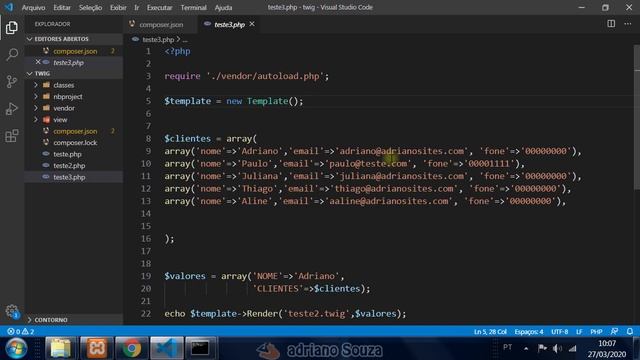Open Google Chrome from the taskbar

tap(131, 349)
